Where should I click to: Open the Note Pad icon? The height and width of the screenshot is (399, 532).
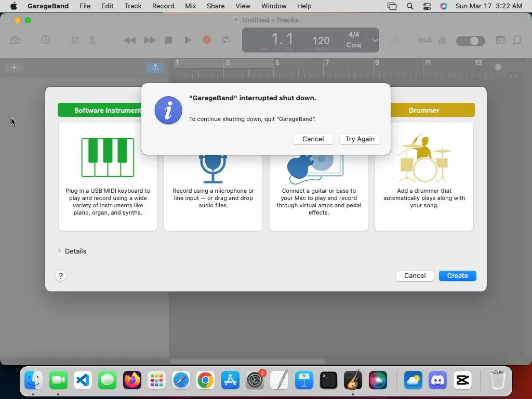coord(500,40)
